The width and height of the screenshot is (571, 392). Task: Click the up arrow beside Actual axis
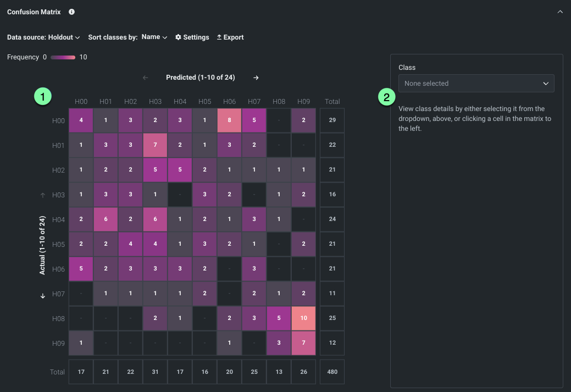tap(43, 195)
